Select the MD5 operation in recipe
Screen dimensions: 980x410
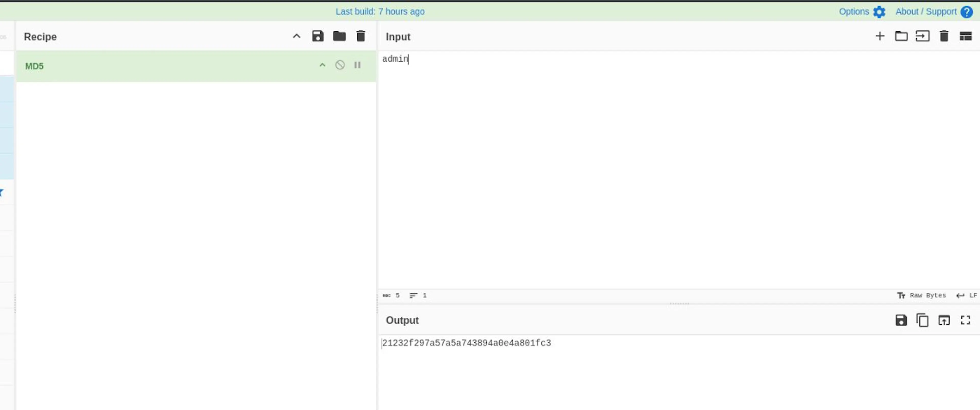tap(196, 66)
